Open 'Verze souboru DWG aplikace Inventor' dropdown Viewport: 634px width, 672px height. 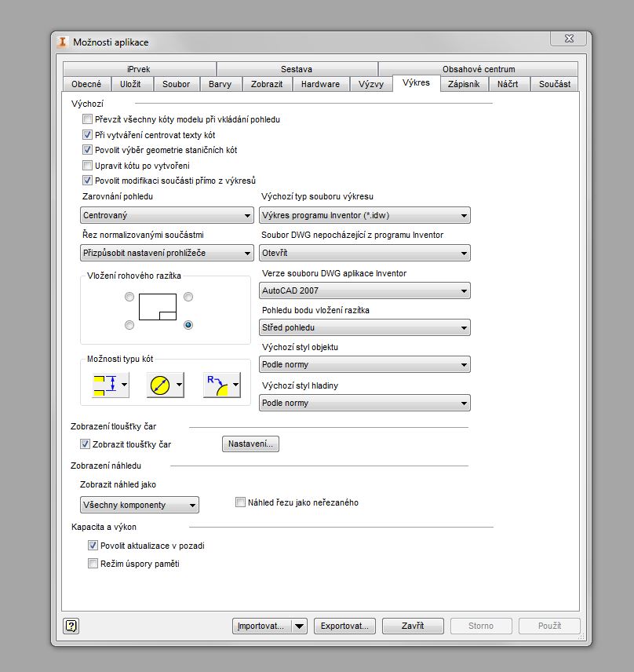(365, 290)
